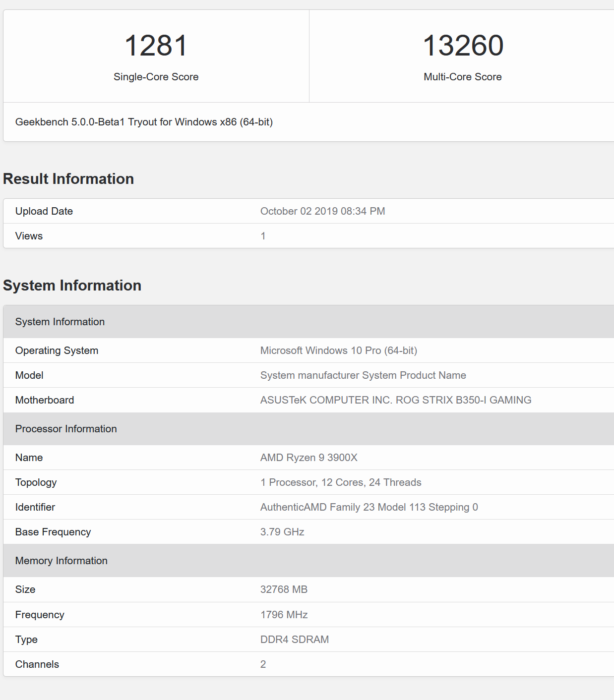
Task: Click the Base Frequency label
Action: (x=53, y=532)
